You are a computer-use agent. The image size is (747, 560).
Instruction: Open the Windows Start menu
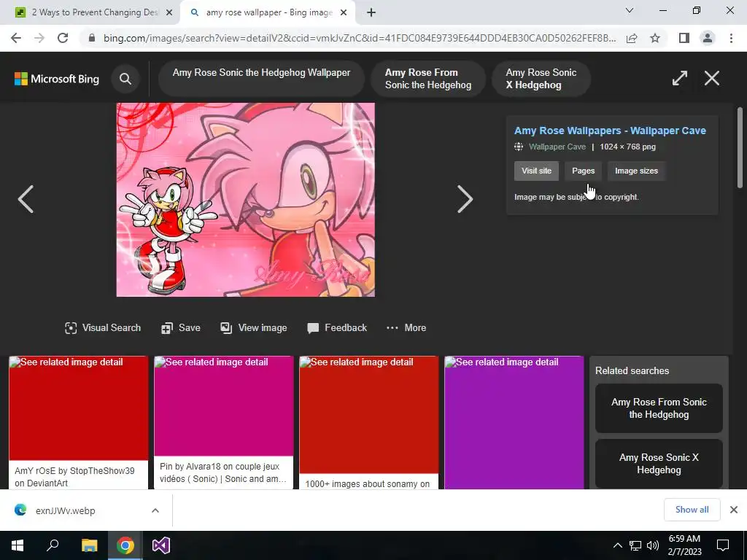pos(18,545)
